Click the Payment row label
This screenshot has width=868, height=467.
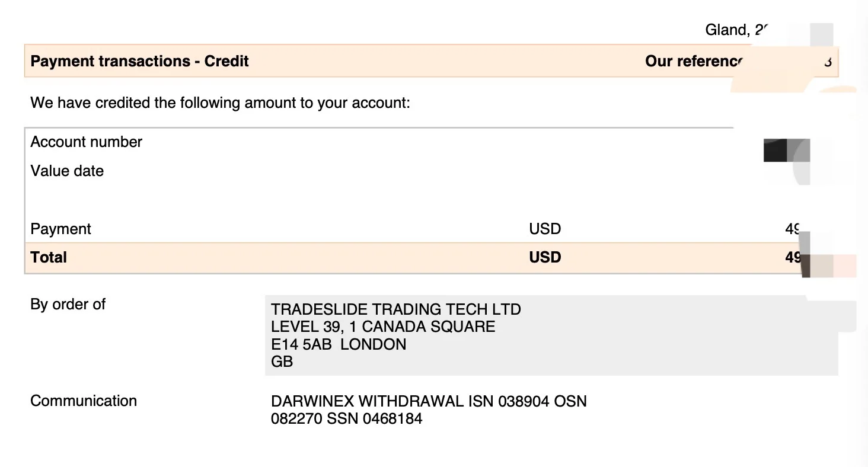(60, 229)
